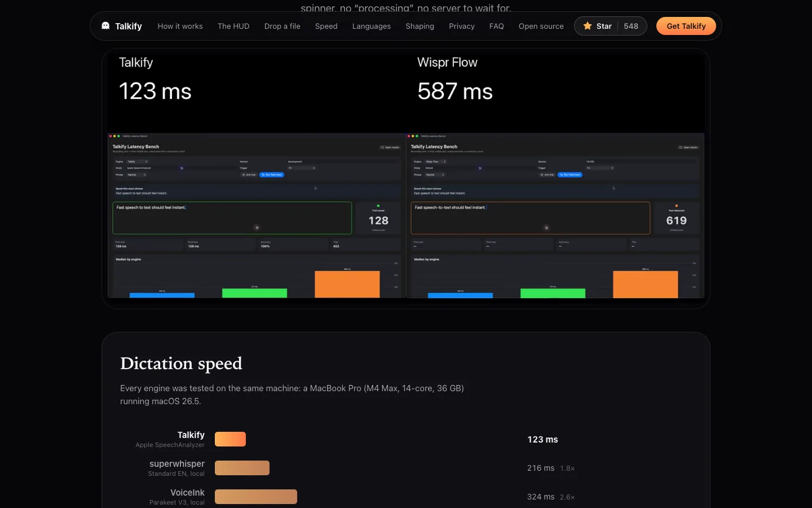
Task: Click the Get Talkify button
Action: (x=686, y=26)
